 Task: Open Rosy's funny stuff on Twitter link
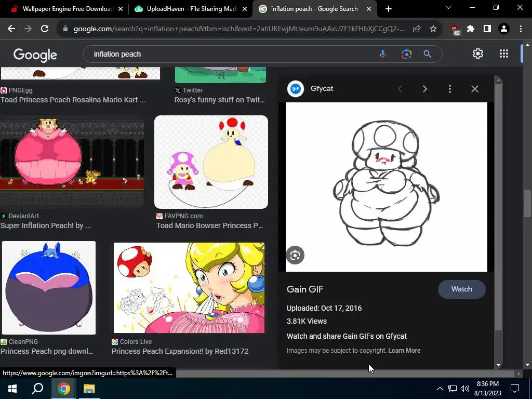tap(220, 100)
